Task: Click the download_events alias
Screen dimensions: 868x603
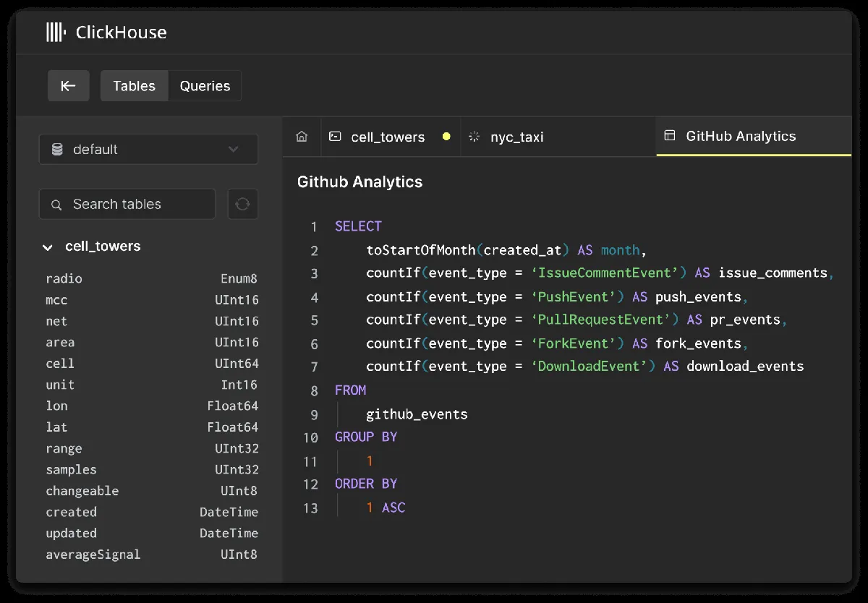Action: click(745, 367)
